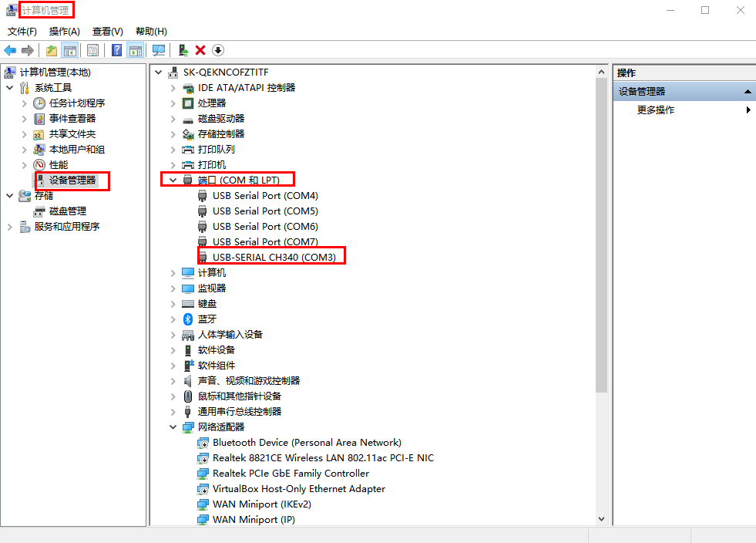Toggle the Show/Hide Console Tree button

[x=70, y=50]
